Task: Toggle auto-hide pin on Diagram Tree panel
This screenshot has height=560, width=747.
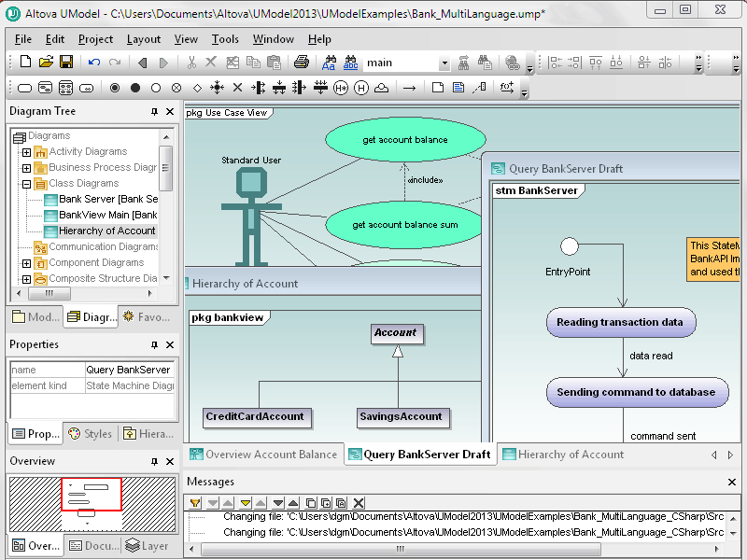Action: point(155,111)
